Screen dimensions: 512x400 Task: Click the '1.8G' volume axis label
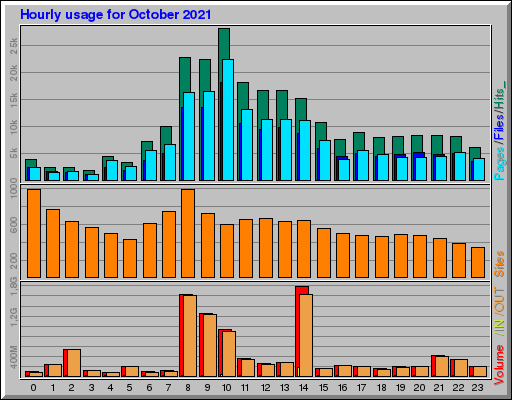(13, 286)
